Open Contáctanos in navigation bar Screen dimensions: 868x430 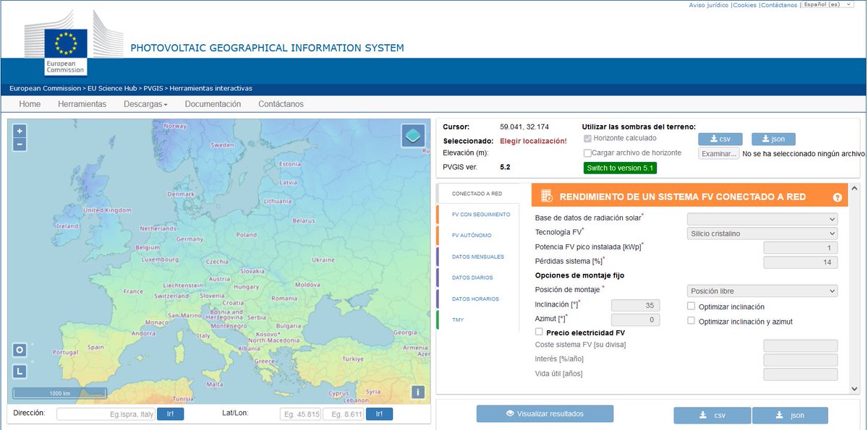[x=281, y=104]
